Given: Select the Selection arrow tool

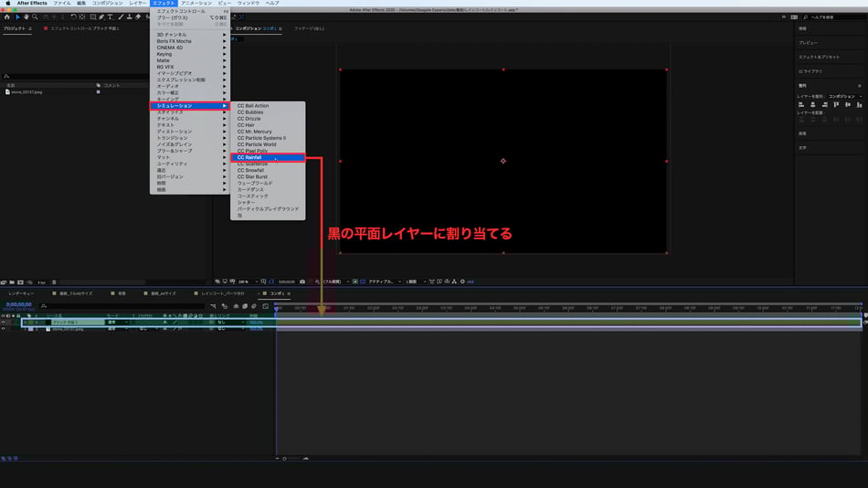Looking at the screenshot, I should 17,16.
